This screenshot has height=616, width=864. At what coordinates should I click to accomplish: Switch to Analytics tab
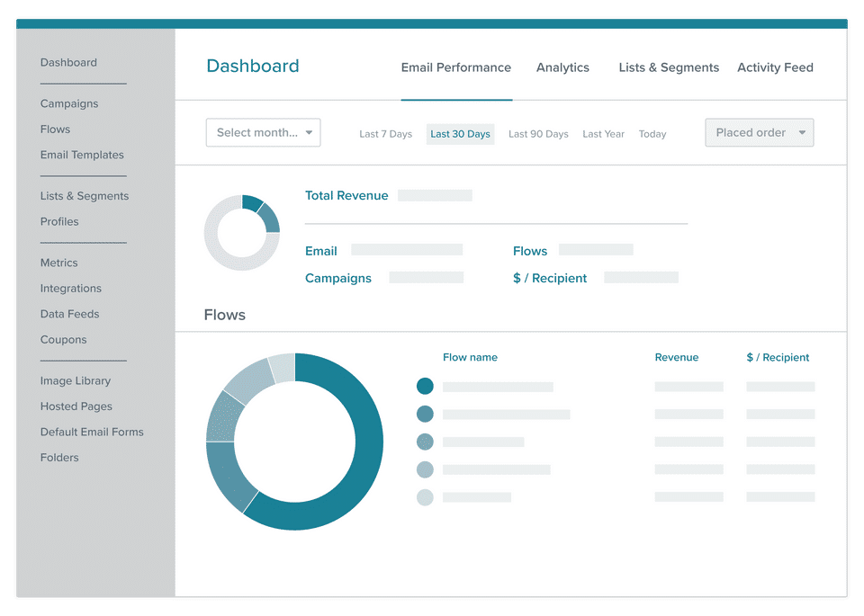(562, 67)
